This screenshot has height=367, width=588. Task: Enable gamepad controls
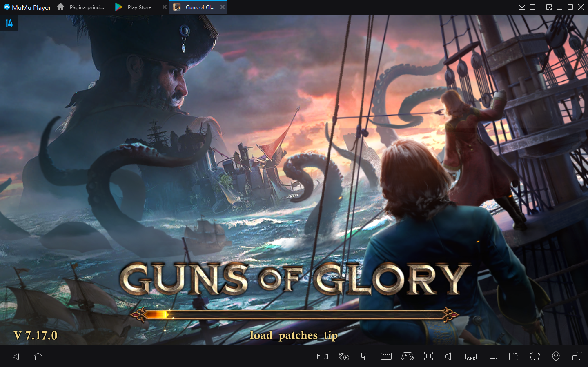click(x=407, y=356)
